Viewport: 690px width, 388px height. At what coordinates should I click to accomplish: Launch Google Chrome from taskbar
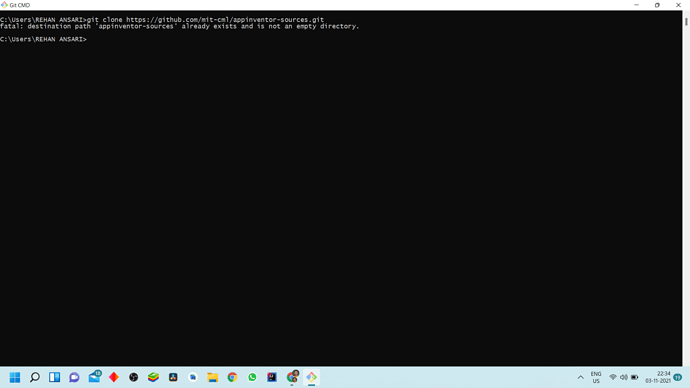coord(232,377)
